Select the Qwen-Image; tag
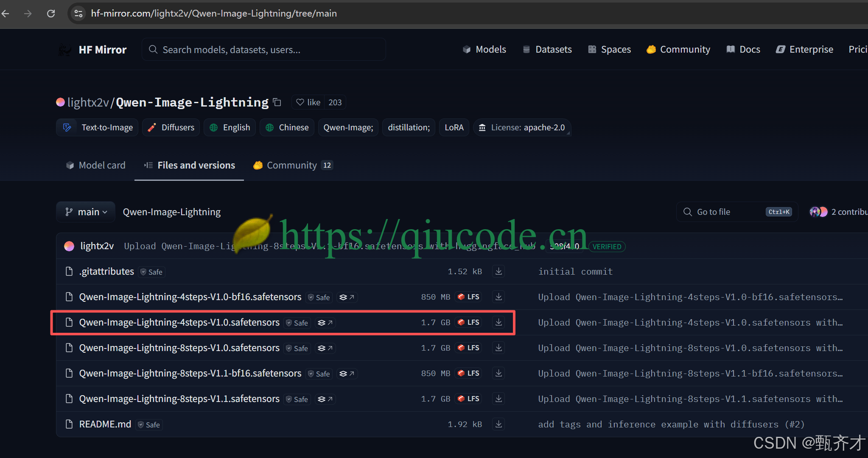The image size is (868, 458). click(348, 127)
